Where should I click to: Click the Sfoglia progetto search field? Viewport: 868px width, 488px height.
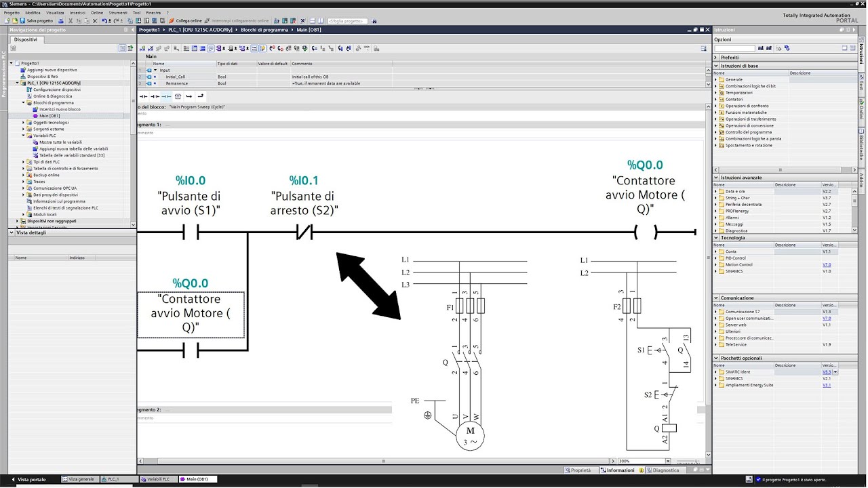pos(349,21)
